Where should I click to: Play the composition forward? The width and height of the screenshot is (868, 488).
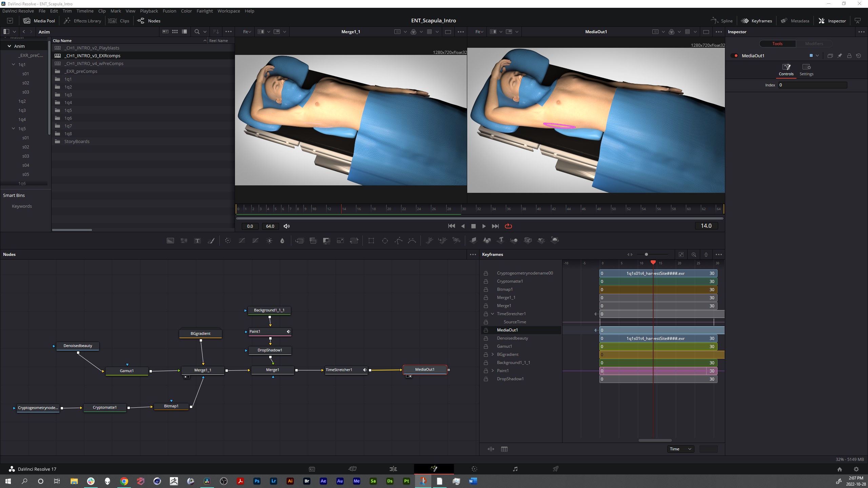coord(484,226)
